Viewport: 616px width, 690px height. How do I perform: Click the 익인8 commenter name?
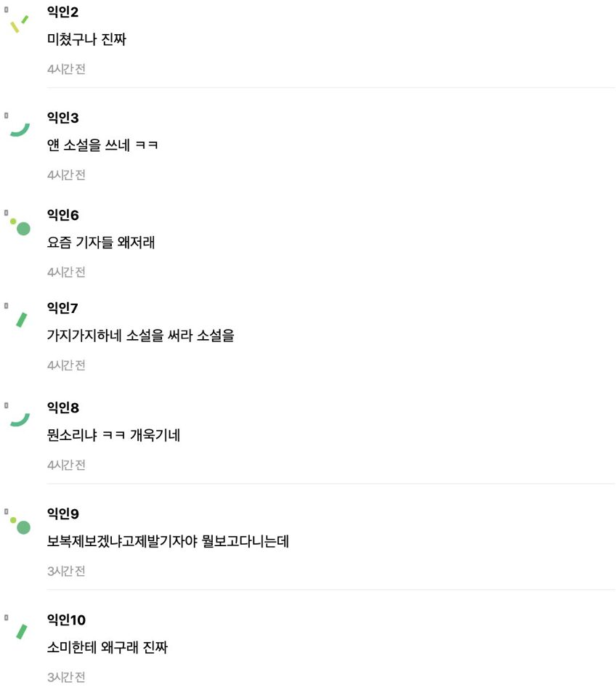click(62, 407)
